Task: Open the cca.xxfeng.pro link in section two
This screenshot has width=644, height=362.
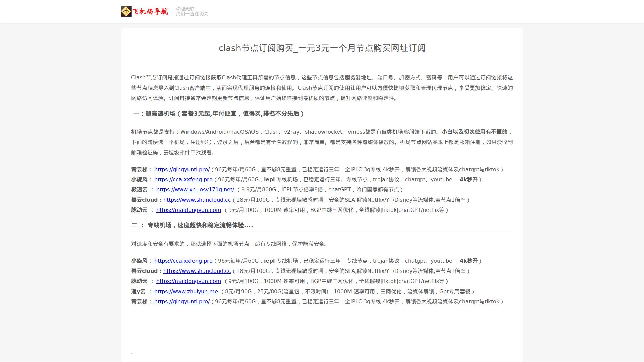Action: pyautogui.click(x=183, y=261)
